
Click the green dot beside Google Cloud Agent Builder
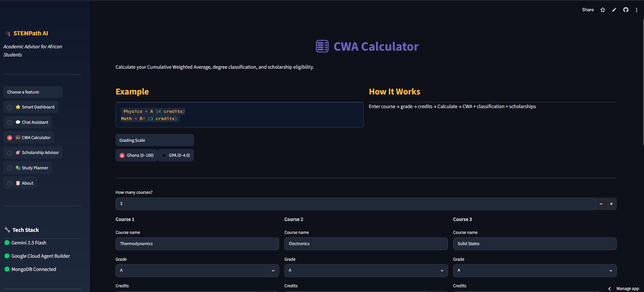tap(7, 256)
